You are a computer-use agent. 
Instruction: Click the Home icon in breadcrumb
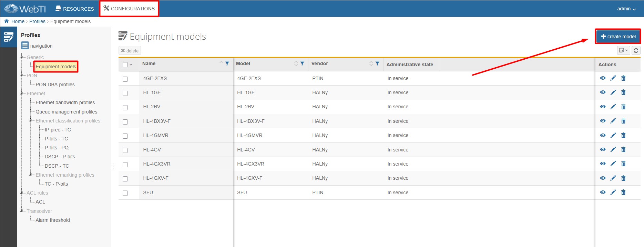point(7,21)
